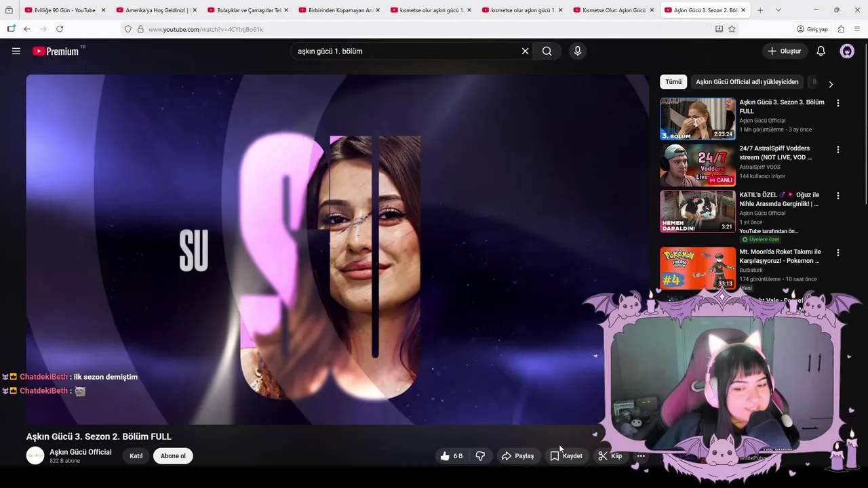The width and height of the screenshot is (868, 488).
Task: Open the account avatar menu
Action: click(847, 51)
